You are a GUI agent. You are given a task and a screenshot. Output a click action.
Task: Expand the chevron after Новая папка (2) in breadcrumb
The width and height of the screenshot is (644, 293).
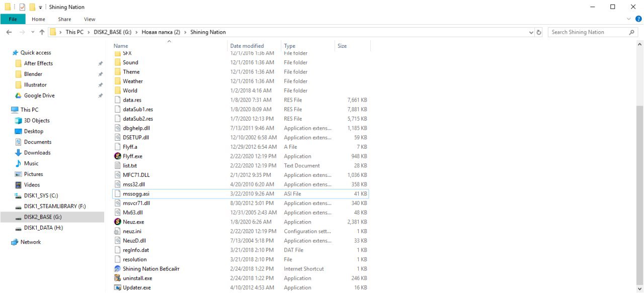coord(185,32)
